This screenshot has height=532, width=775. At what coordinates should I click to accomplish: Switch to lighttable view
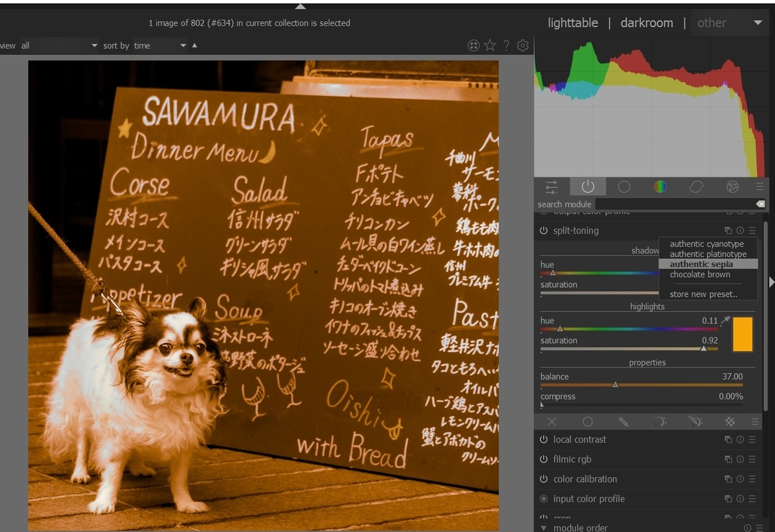click(x=573, y=23)
